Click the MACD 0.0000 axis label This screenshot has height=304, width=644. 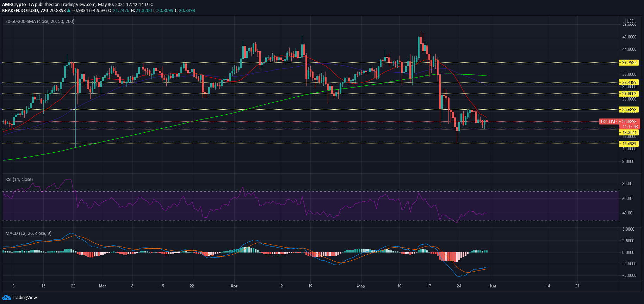click(628, 253)
